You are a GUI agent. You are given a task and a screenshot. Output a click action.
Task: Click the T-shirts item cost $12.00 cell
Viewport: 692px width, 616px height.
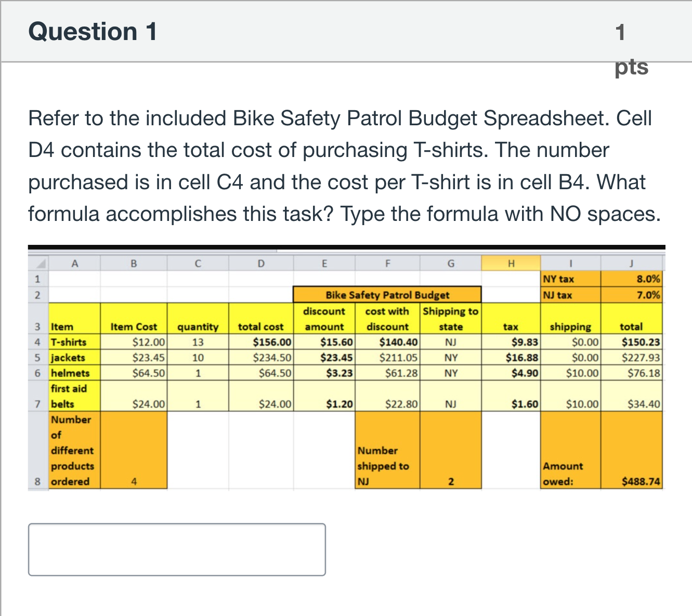point(134,342)
